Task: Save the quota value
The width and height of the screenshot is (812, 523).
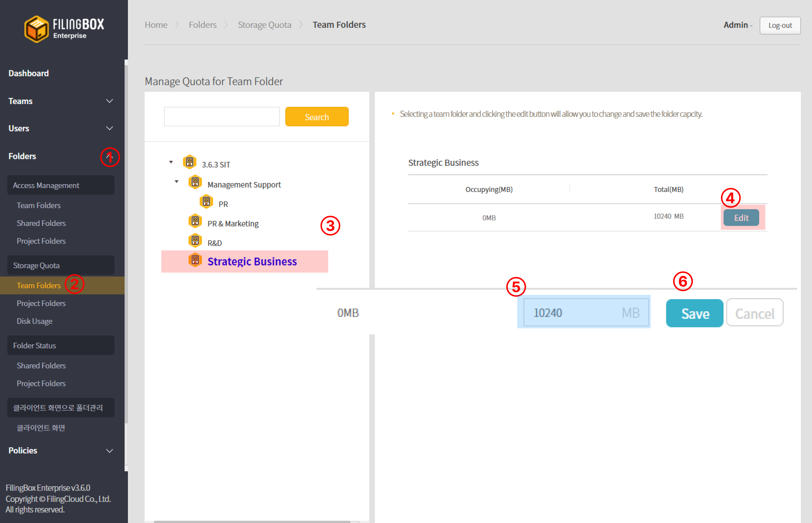Action: pyautogui.click(x=695, y=314)
